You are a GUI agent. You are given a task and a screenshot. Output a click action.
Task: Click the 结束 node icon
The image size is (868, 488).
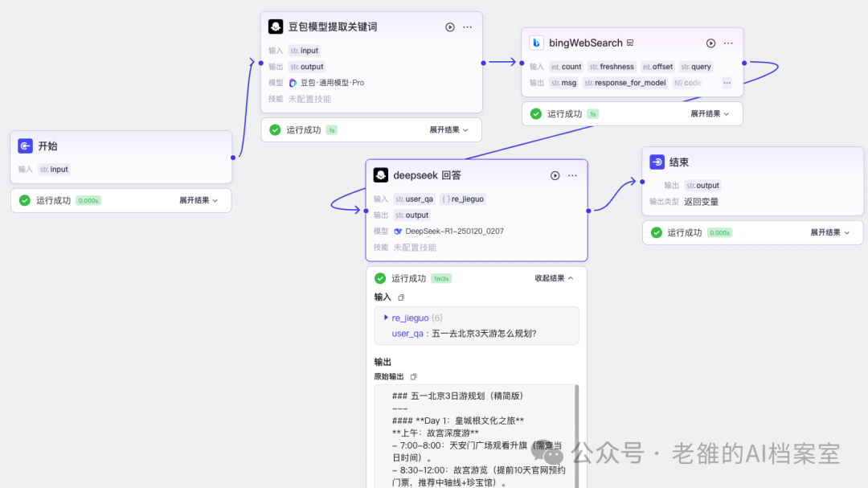click(657, 162)
